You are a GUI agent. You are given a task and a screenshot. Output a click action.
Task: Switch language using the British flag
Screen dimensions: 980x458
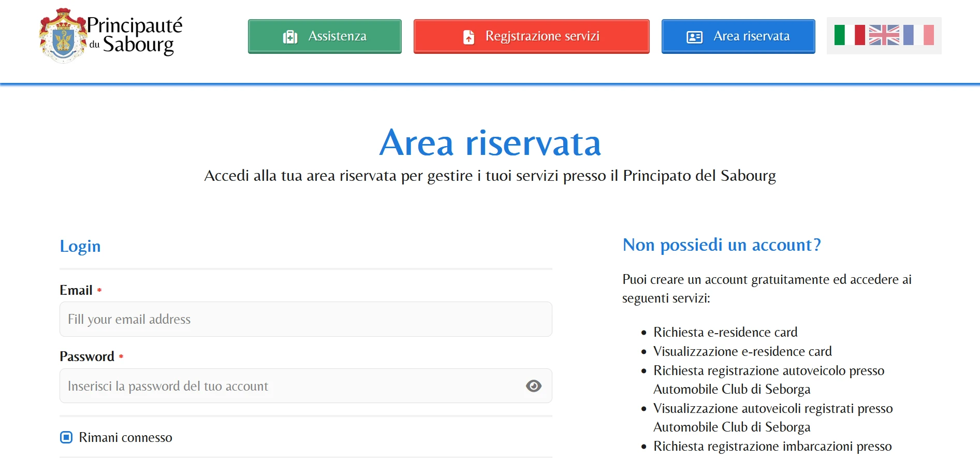[884, 35]
